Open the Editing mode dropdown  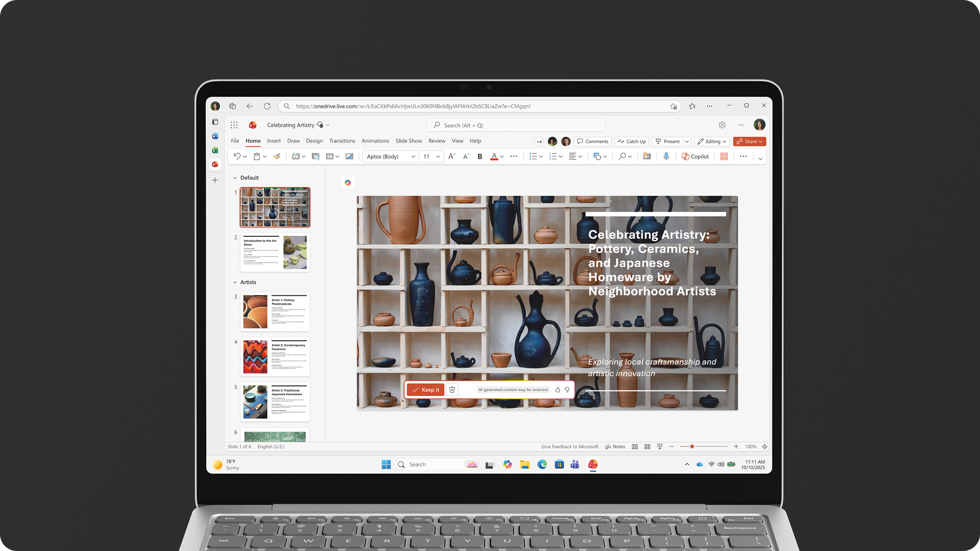pyautogui.click(x=712, y=141)
